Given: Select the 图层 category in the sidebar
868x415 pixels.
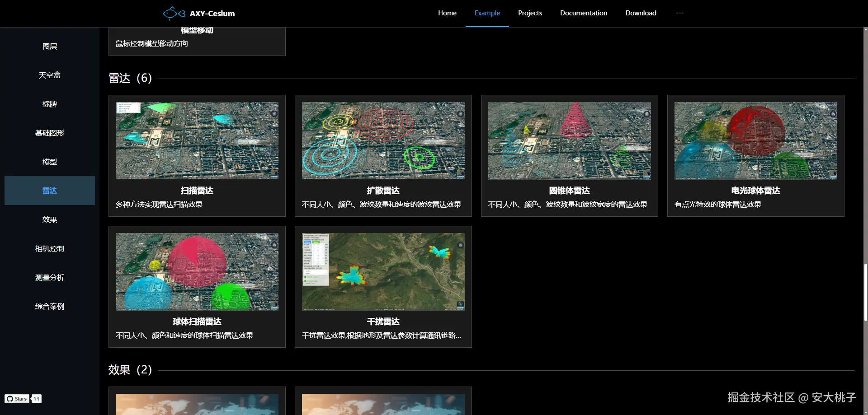Looking at the screenshot, I should (x=49, y=46).
